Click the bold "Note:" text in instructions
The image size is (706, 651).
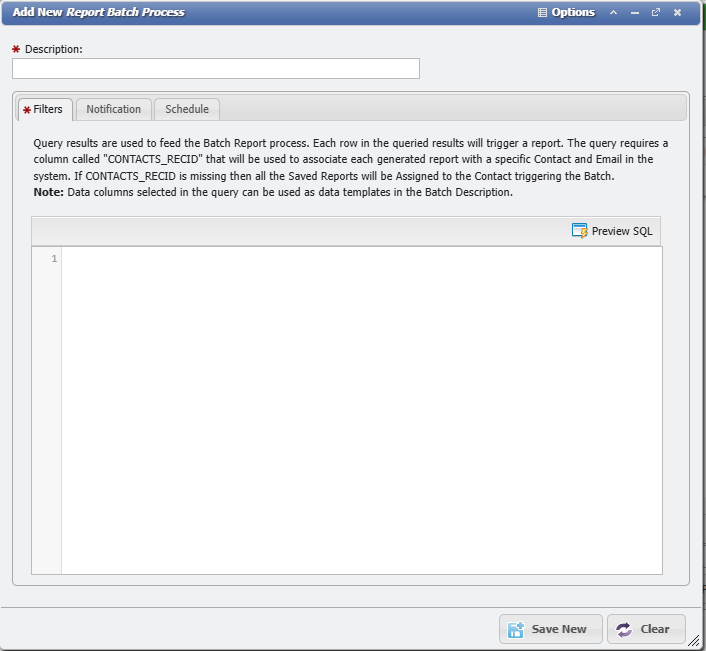pyautogui.click(x=49, y=192)
